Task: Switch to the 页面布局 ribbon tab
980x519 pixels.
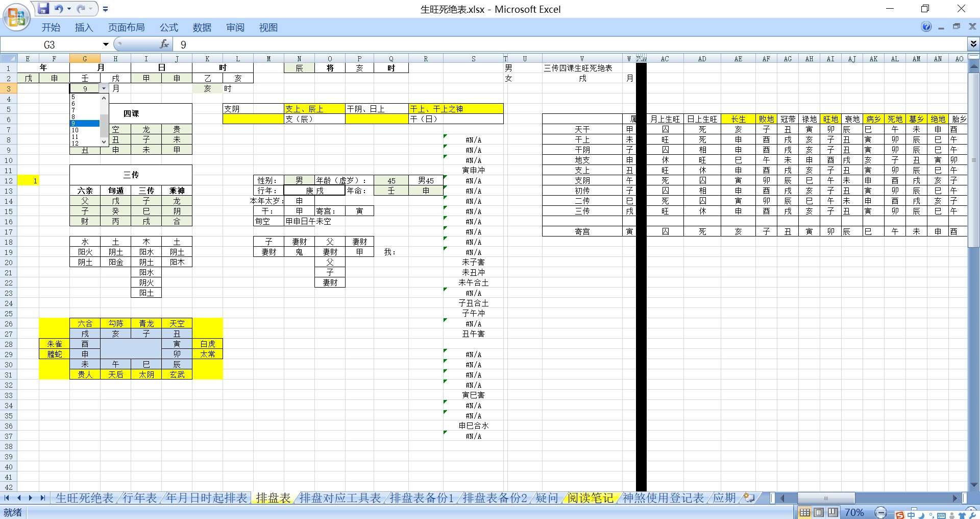Action: (x=126, y=28)
